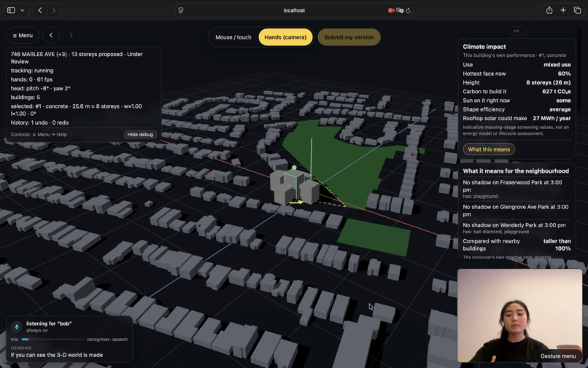Click 'history: 1 undo · 0 redo' line

pyautogui.click(x=39, y=122)
